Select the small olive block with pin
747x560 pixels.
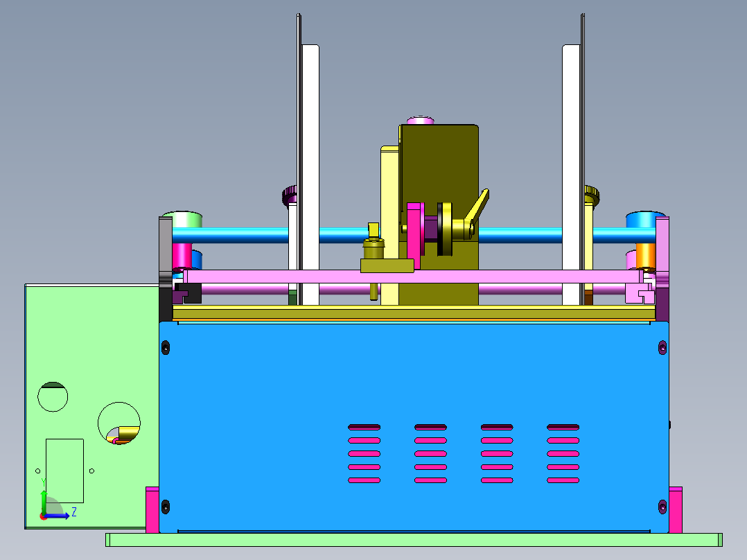coord(387,265)
